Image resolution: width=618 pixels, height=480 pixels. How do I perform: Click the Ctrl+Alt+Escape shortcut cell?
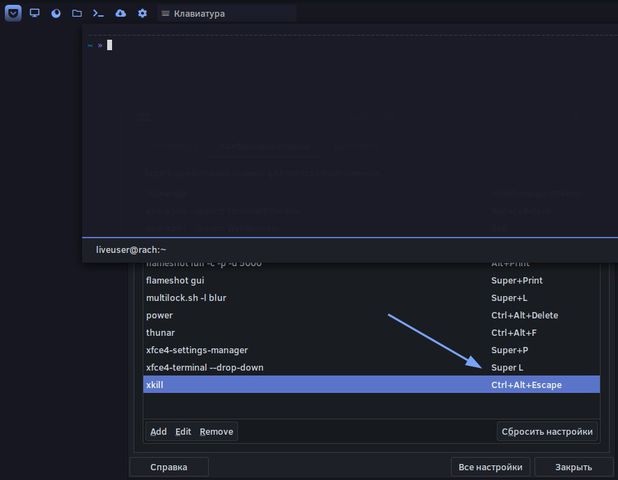[526, 385]
